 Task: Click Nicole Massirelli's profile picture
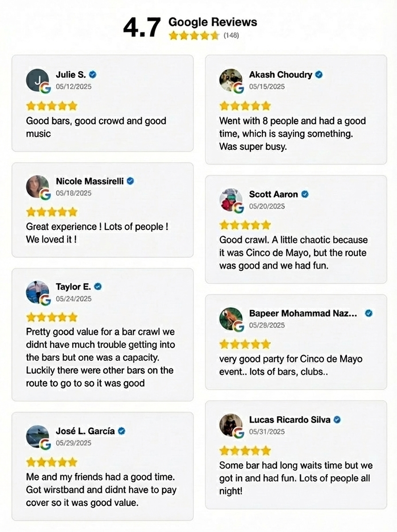[x=37, y=187]
